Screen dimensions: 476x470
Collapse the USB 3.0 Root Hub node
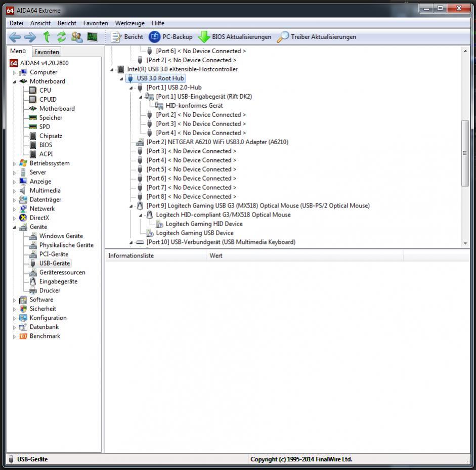pos(121,78)
